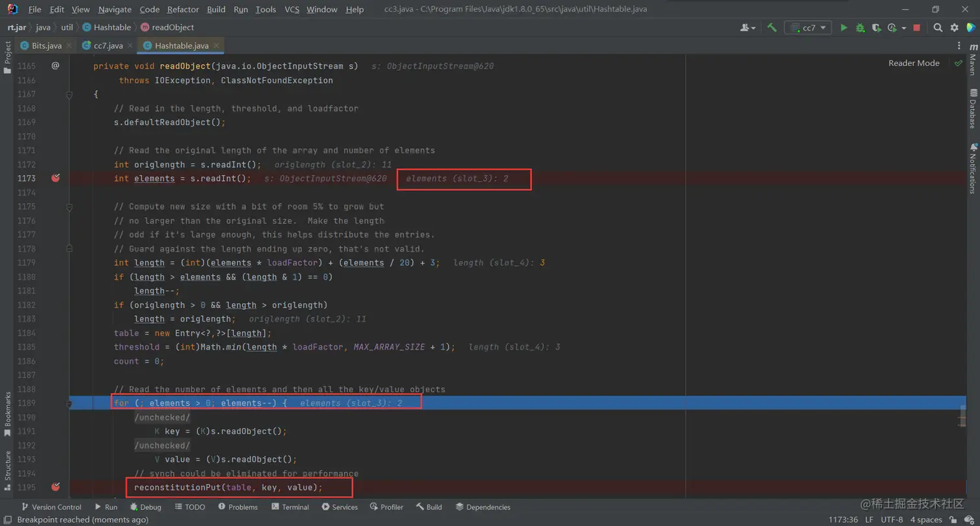Open the Terminal tool window
This screenshot has width=980, height=526.
289,507
